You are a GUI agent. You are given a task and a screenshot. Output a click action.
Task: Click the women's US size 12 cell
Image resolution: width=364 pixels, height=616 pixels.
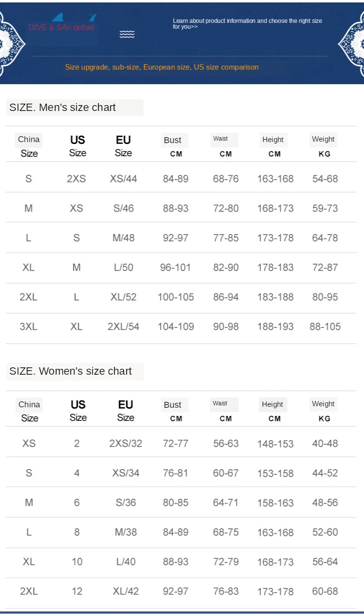[x=77, y=592]
